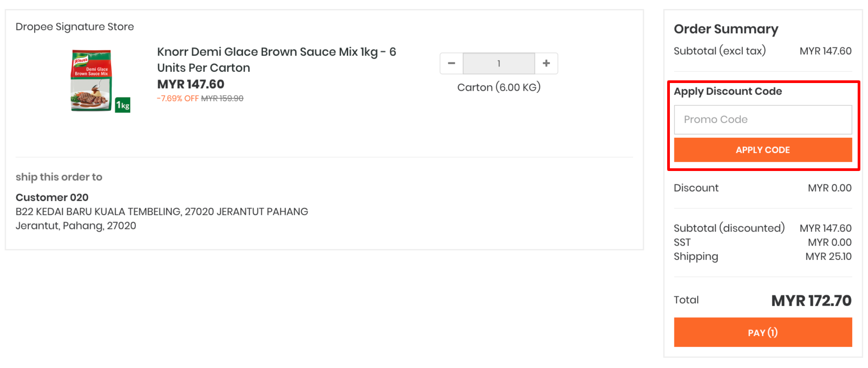Click the Shipping cost MYR 25.10
Screen dimensions: 868x368
(828, 257)
